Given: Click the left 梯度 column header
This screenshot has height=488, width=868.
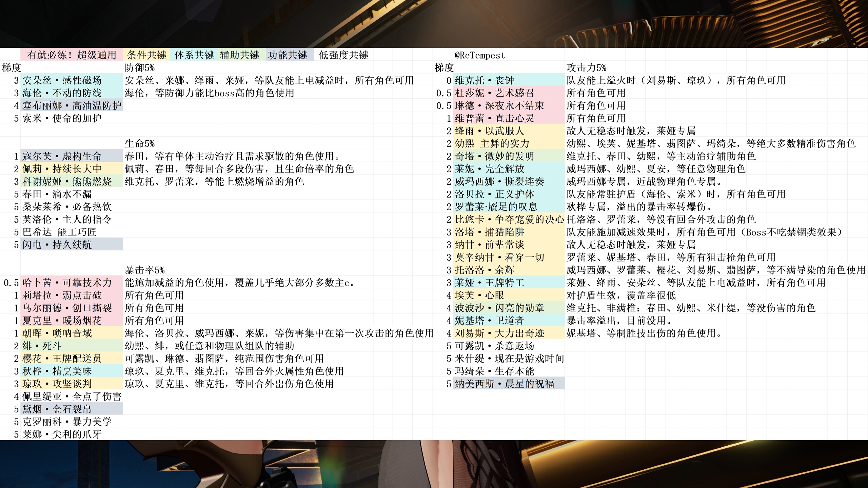Looking at the screenshot, I should 12,68.
